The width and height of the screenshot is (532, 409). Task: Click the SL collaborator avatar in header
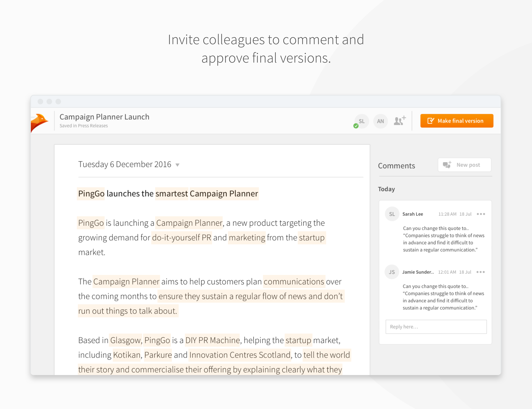point(362,121)
